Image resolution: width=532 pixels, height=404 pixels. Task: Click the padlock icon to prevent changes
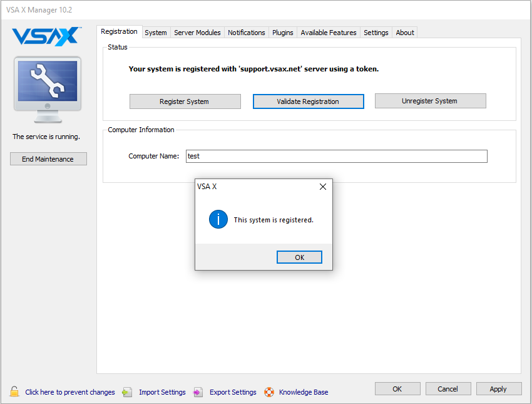pyautogui.click(x=14, y=391)
